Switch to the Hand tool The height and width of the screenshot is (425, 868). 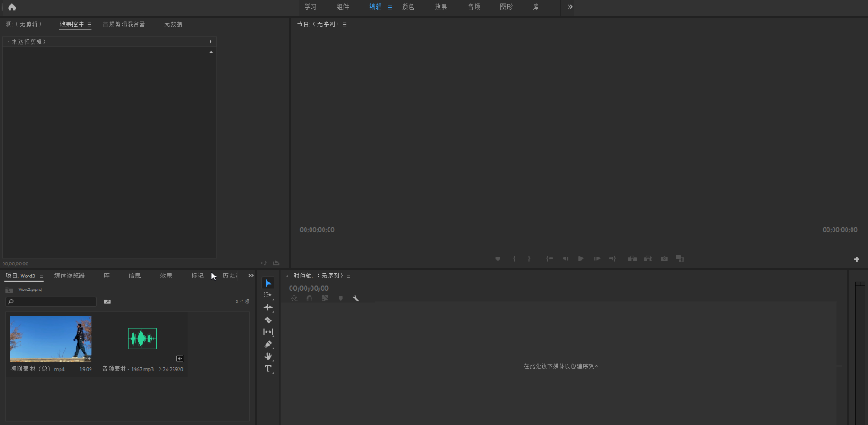click(x=267, y=356)
